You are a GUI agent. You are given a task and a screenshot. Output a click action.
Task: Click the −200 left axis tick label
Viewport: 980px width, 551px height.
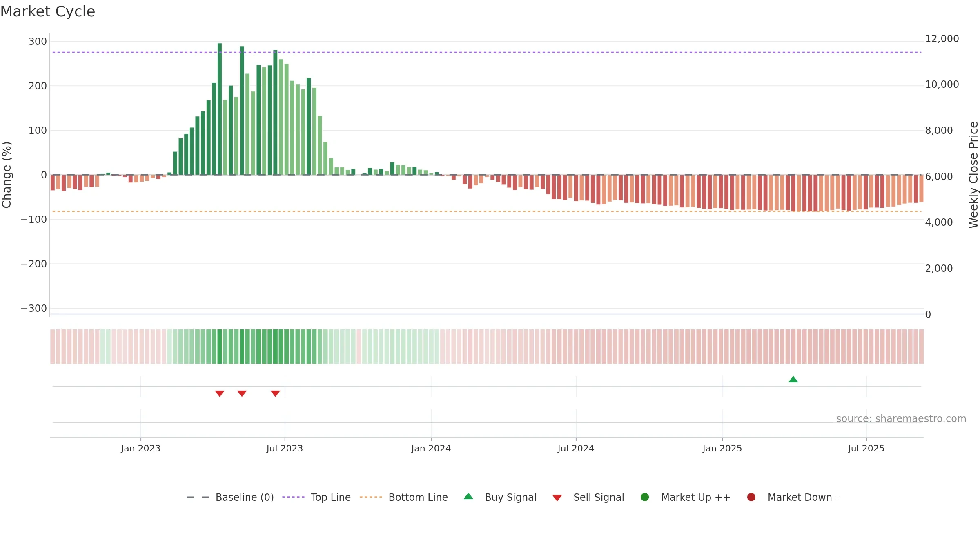(x=34, y=264)
